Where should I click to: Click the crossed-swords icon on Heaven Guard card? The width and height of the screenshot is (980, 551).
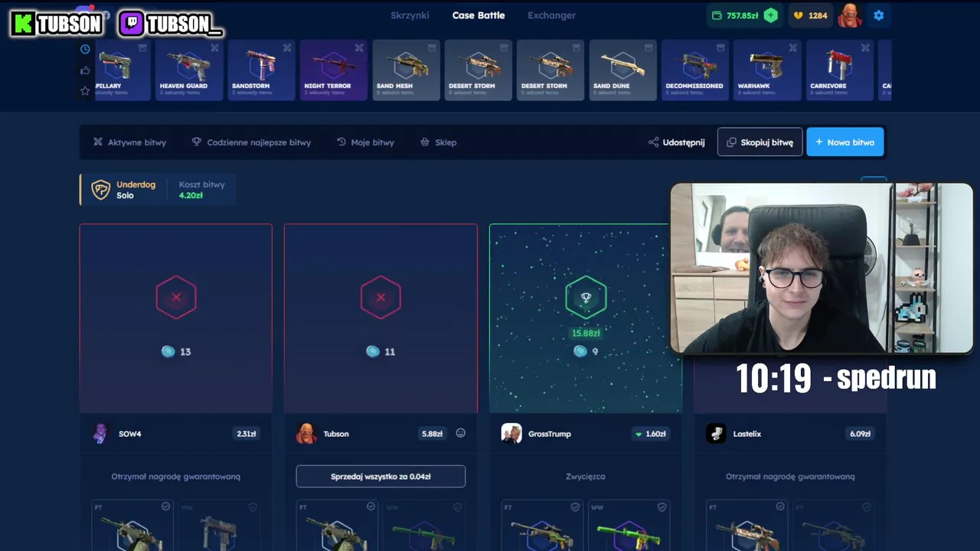click(215, 47)
